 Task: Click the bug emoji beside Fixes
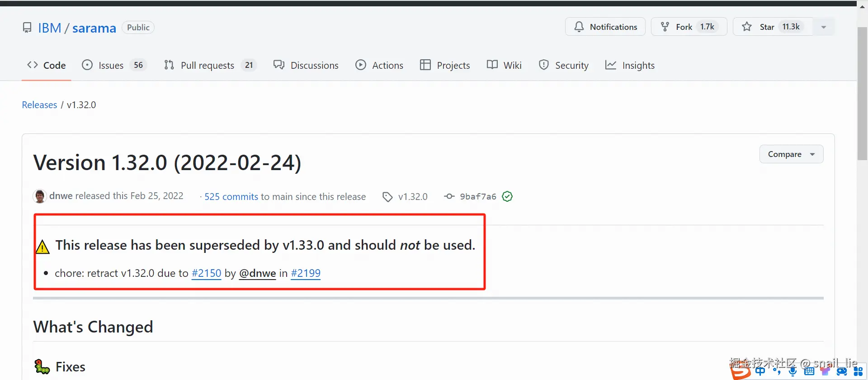click(x=42, y=366)
